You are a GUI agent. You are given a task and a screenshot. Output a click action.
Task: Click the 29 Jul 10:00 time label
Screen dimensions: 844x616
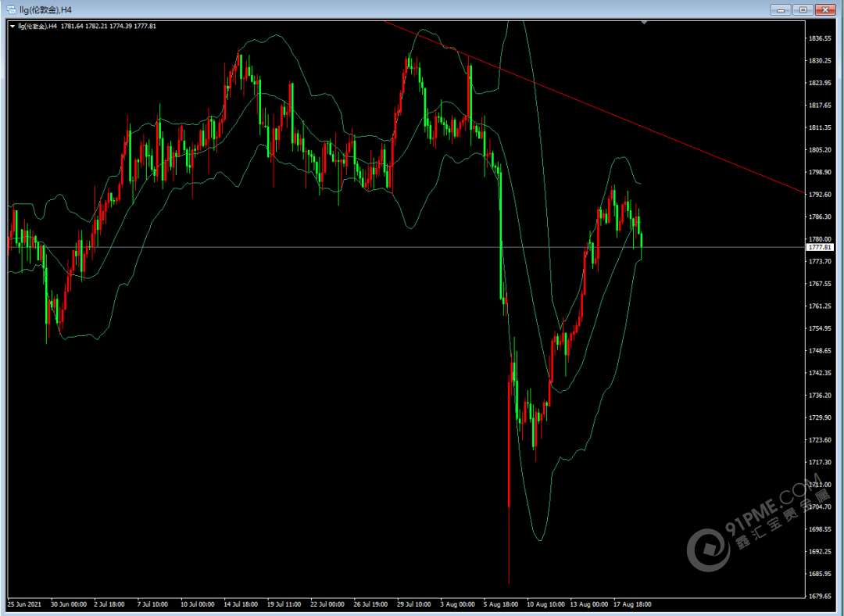pos(414,605)
